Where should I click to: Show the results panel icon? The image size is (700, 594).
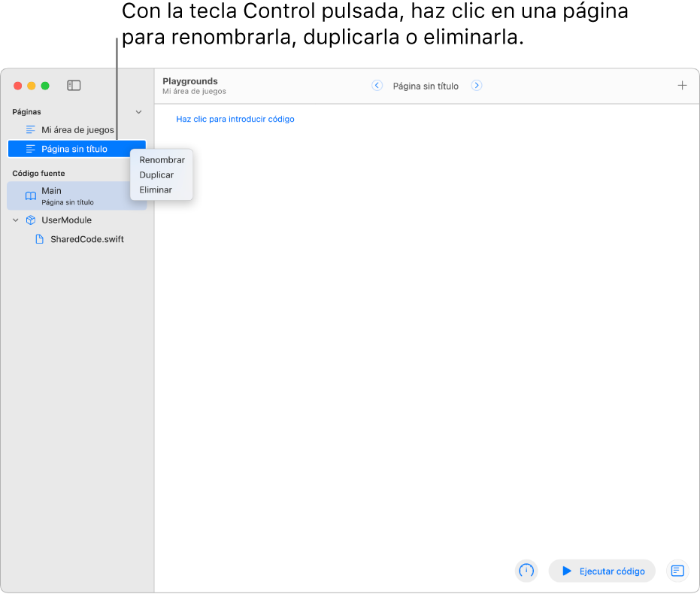pyautogui.click(x=677, y=571)
